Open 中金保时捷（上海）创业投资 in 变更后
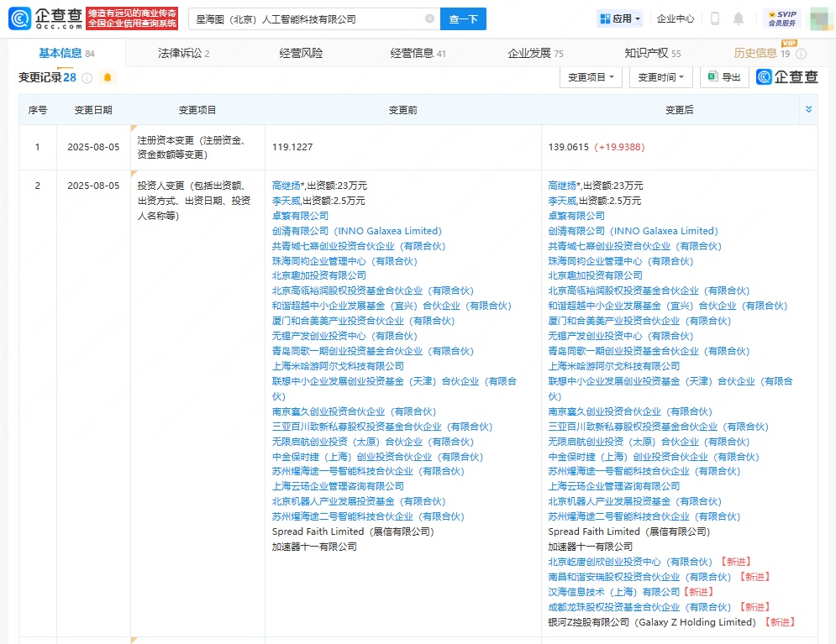The image size is (836, 644). pyautogui.click(x=654, y=457)
